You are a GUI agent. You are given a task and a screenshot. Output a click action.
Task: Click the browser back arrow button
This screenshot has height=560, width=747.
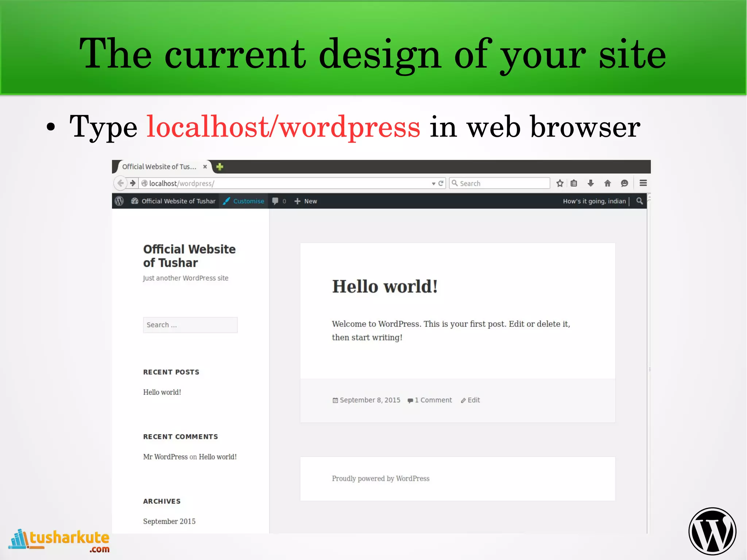coord(120,183)
